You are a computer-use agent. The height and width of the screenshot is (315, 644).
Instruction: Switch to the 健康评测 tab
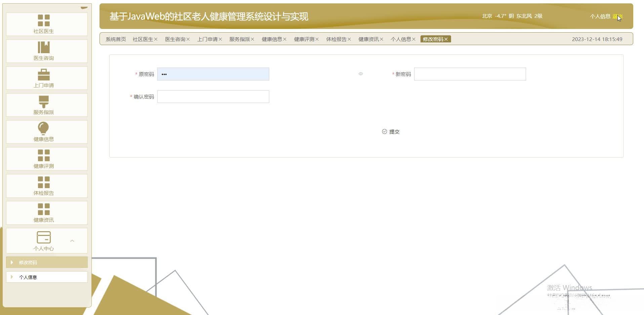(x=304, y=39)
